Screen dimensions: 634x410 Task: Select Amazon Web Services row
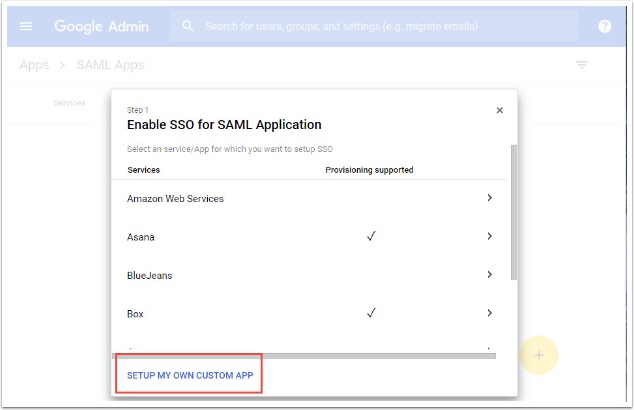[309, 198]
